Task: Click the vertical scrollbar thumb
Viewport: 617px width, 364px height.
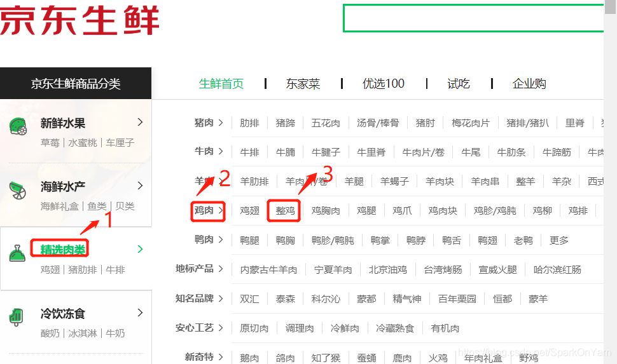Action: (x=610, y=7)
